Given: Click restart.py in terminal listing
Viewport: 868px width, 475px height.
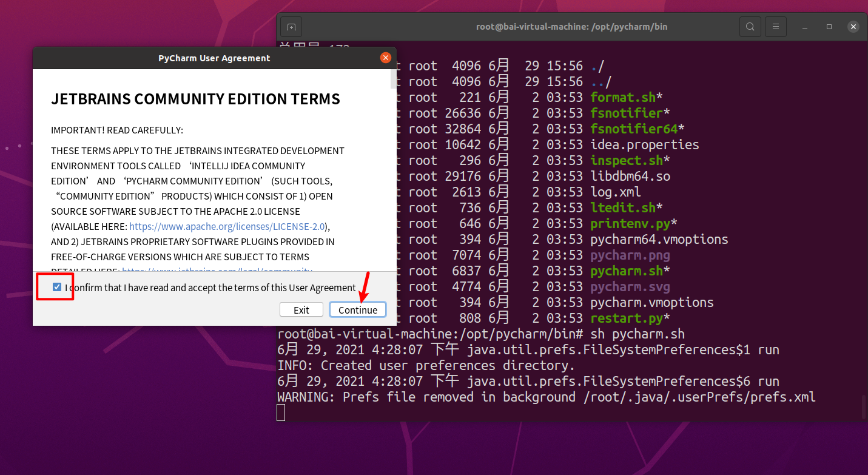Looking at the screenshot, I should (x=627, y=318).
